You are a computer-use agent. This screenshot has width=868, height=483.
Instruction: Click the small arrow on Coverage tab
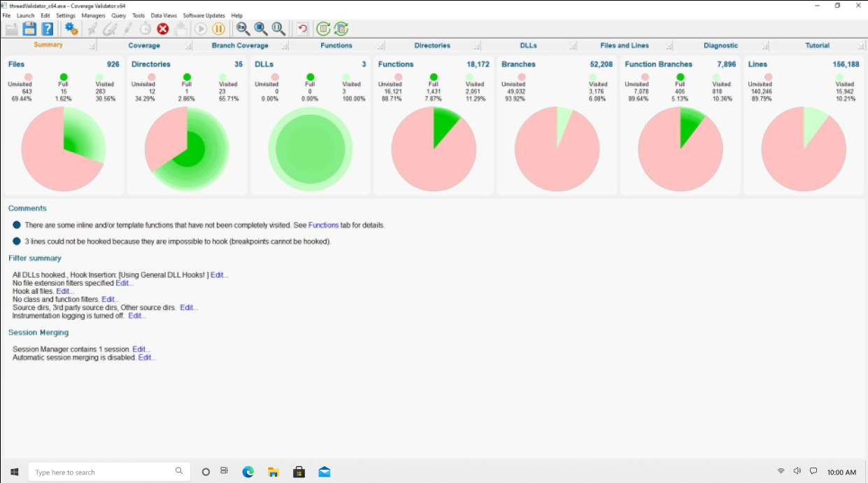pyautogui.click(x=187, y=47)
